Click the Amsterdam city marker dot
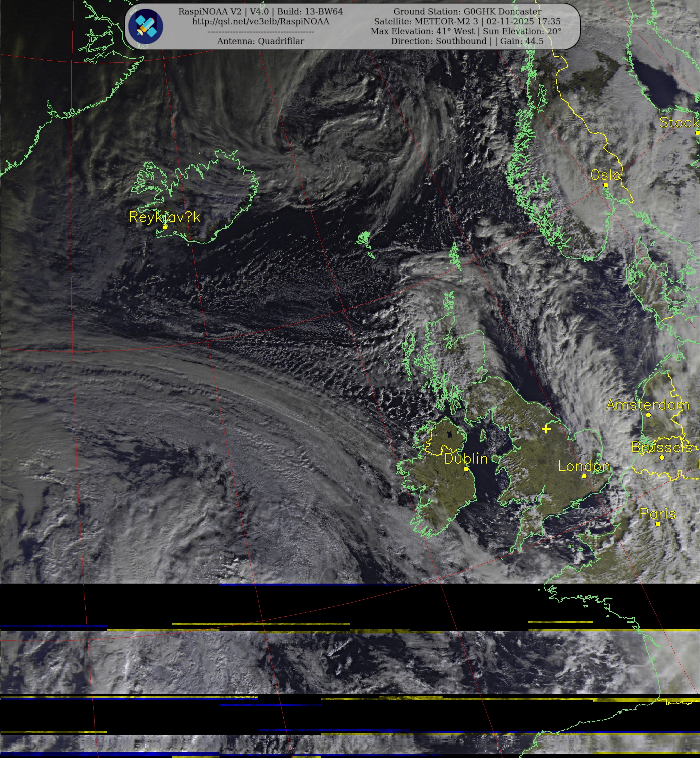This screenshot has height=758, width=700. tap(649, 415)
